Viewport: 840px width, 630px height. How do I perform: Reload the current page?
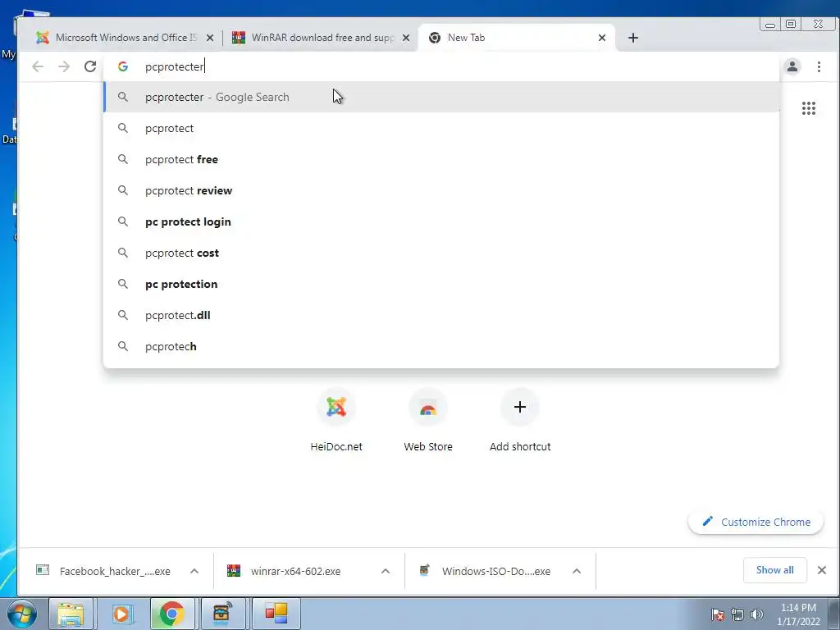90,66
